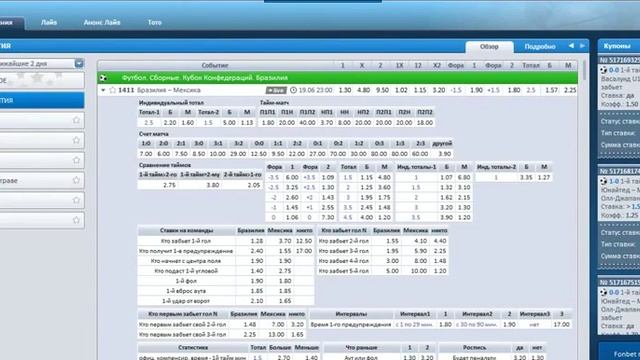Bet Бразилия takes first corner at 1.40

(256, 271)
